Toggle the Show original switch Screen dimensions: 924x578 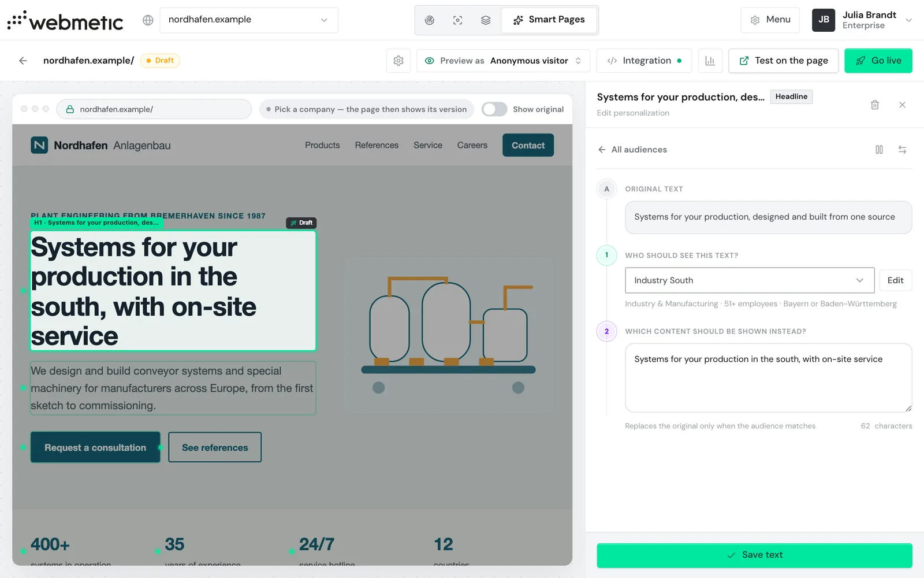click(x=494, y=109)
